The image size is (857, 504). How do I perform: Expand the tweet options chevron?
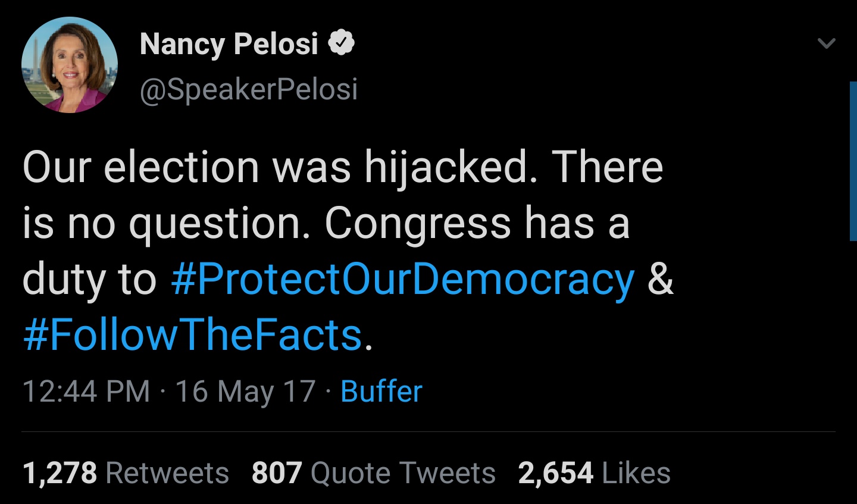click(x=827, y=43)
